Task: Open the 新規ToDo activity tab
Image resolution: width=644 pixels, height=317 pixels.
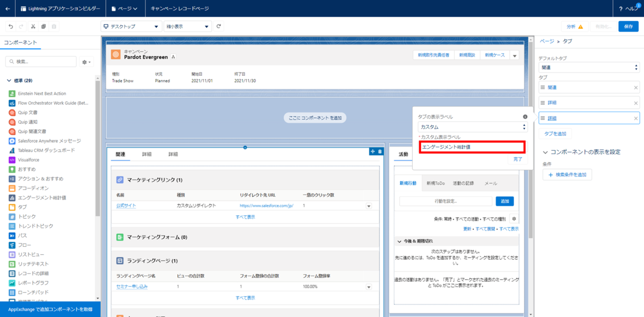Action: click(435, 183)
